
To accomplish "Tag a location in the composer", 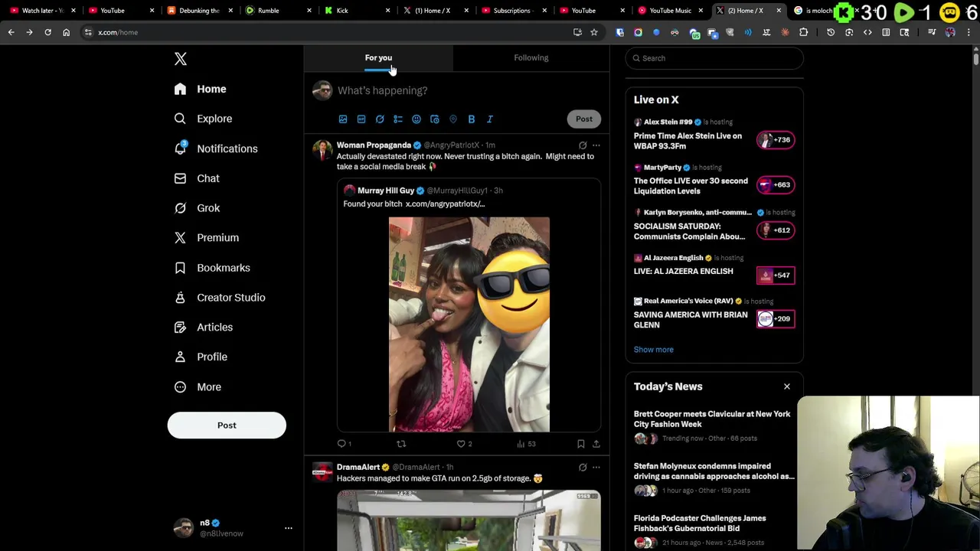I will pos(453,119).
